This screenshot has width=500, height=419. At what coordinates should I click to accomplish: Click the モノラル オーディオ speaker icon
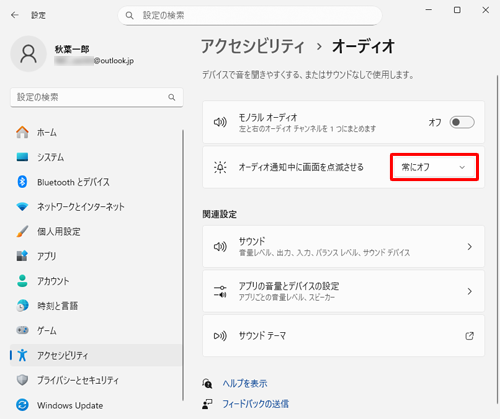coord(220,122)
